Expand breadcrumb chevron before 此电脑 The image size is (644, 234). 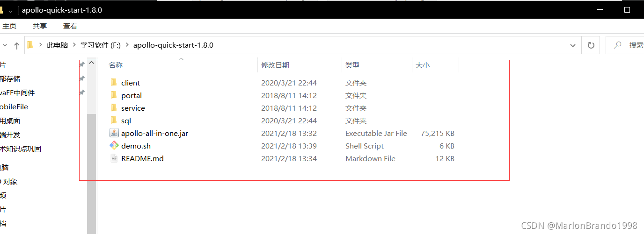[40, 45]
